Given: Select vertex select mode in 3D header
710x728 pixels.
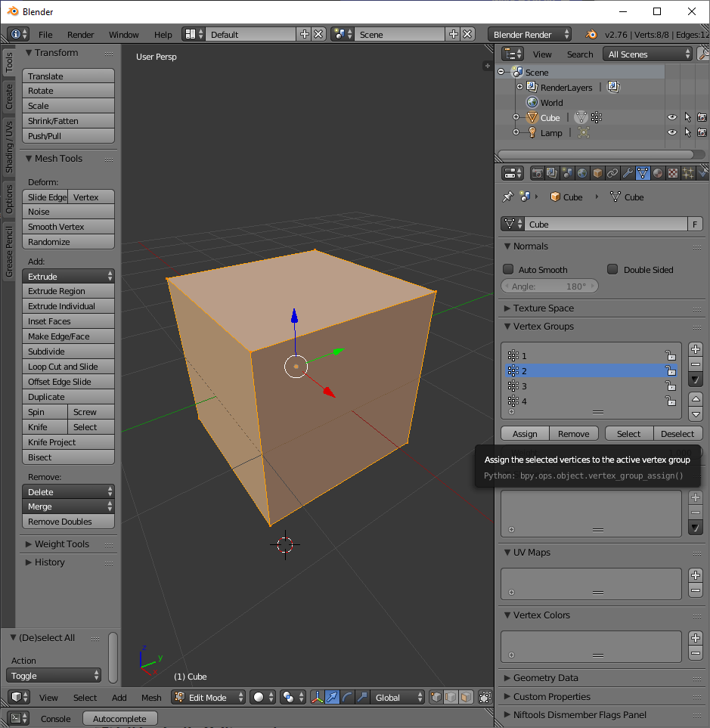Looking at the screenshot, I should (436, 697).
